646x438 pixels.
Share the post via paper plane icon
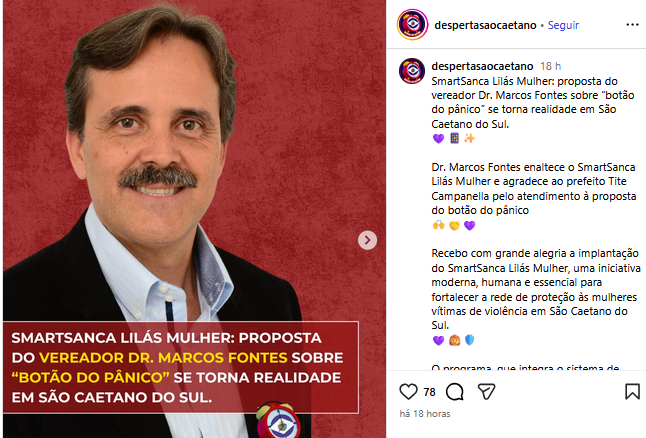tap(486, 391)
